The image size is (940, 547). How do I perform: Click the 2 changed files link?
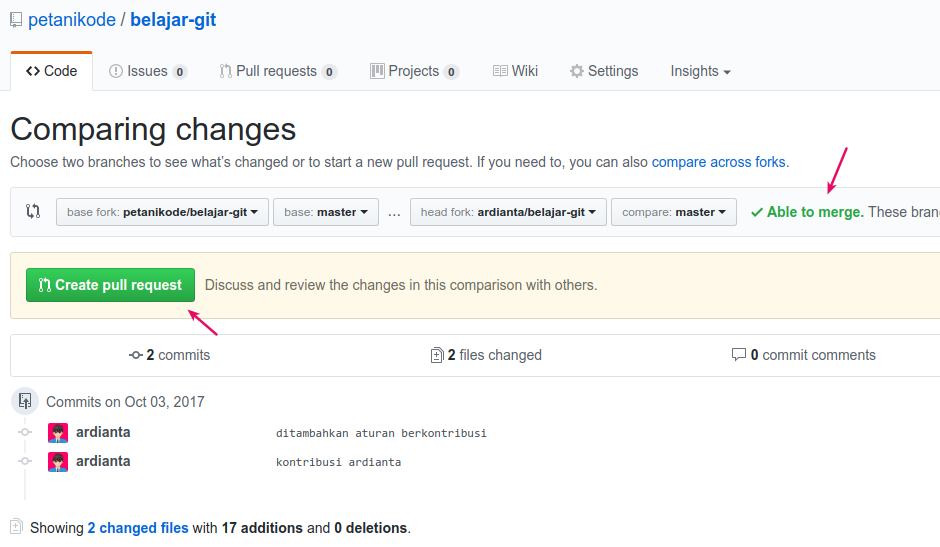tap(138, 528)
